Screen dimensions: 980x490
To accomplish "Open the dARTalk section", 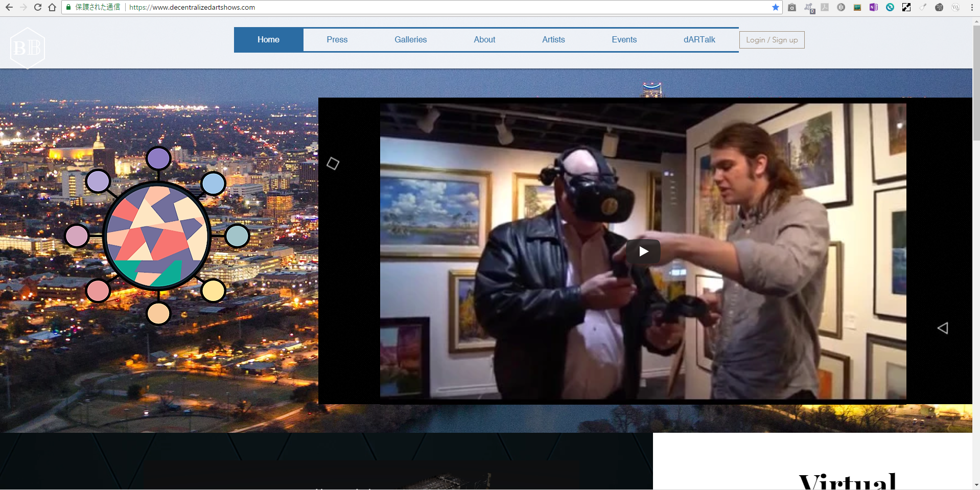I will click(x=699, y=40).
